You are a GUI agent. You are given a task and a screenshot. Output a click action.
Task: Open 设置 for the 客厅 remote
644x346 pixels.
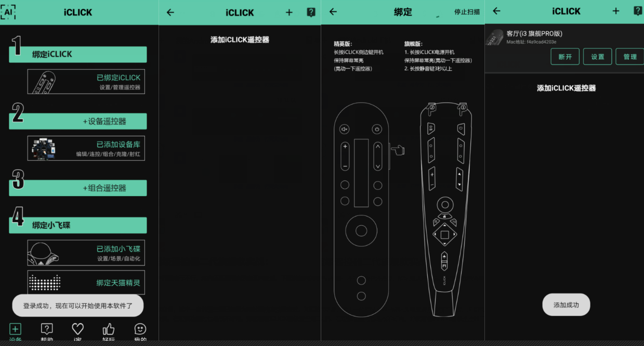[x=597, y=56]
